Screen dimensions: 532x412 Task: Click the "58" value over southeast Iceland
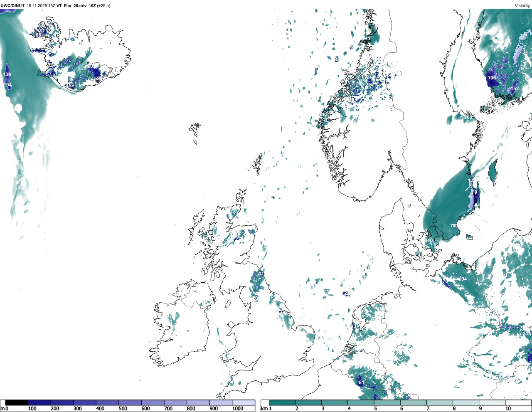tap(97, 79)
